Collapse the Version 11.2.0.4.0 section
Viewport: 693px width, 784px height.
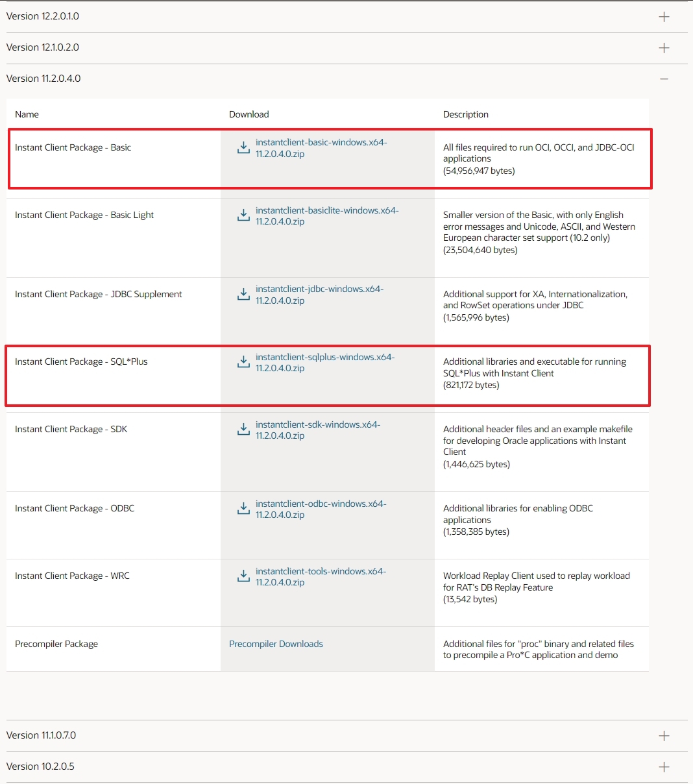(x=663, y=78)
